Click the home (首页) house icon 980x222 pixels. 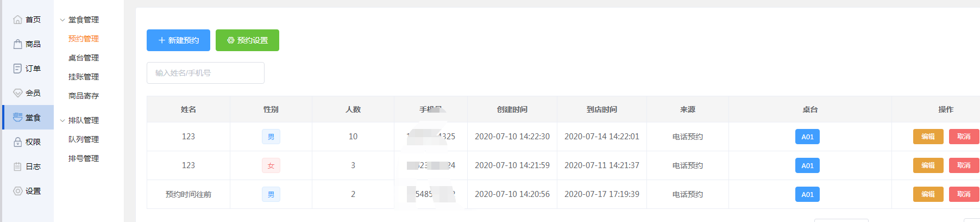(x=18, y=20)
